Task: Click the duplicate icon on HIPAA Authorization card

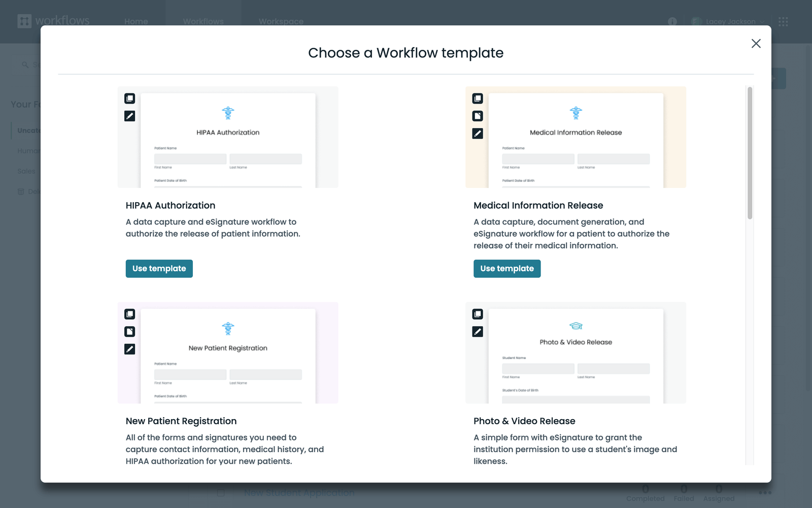Action: tap(129, 99)
